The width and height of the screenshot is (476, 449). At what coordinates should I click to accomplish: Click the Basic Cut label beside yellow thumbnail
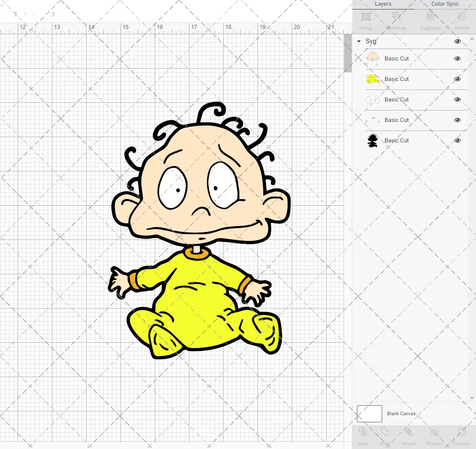[x=397, y=79]
